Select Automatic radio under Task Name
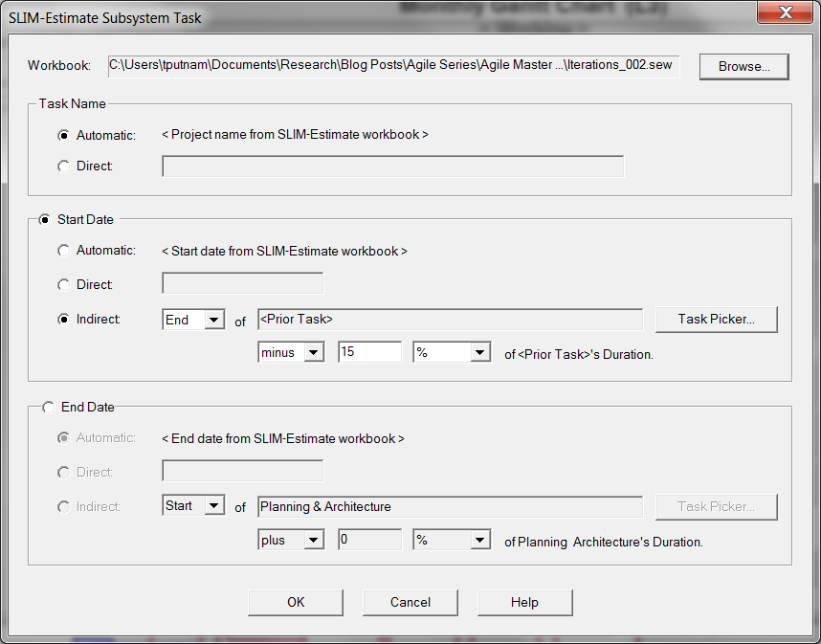Screen dimensions: 821x644 tap(63, 136)
